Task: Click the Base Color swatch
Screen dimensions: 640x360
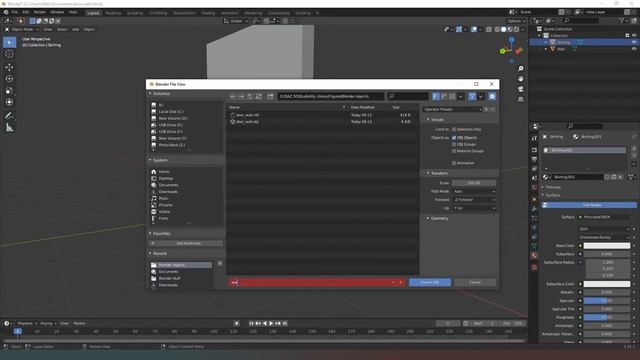Action: click(607, 246)
